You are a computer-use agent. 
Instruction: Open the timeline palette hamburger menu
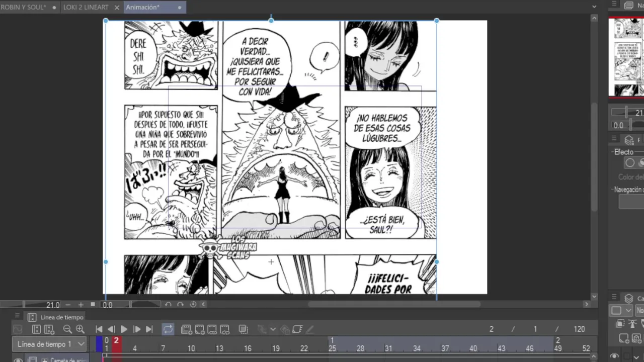point(17,316)
